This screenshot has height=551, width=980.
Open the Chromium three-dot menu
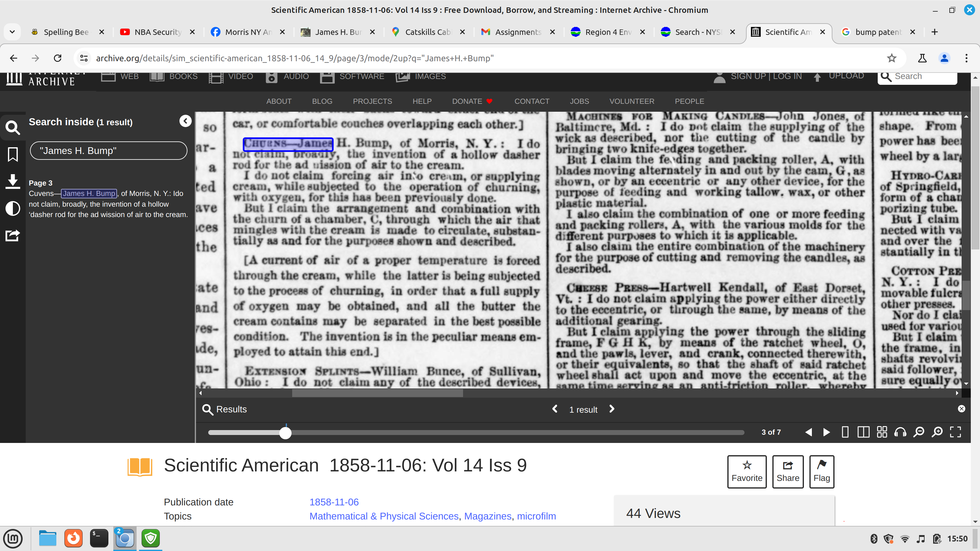966,58
